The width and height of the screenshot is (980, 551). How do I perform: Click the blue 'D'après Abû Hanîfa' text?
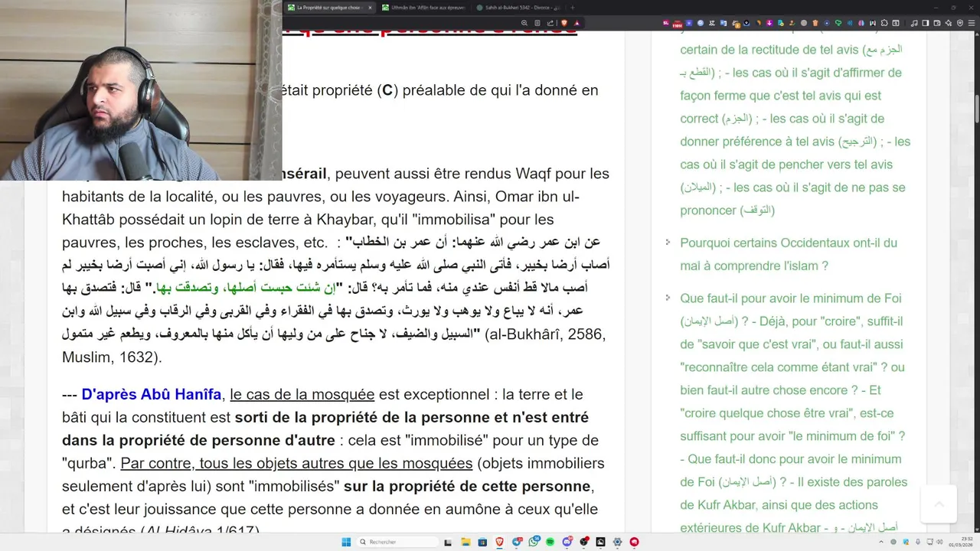[151, 395]
